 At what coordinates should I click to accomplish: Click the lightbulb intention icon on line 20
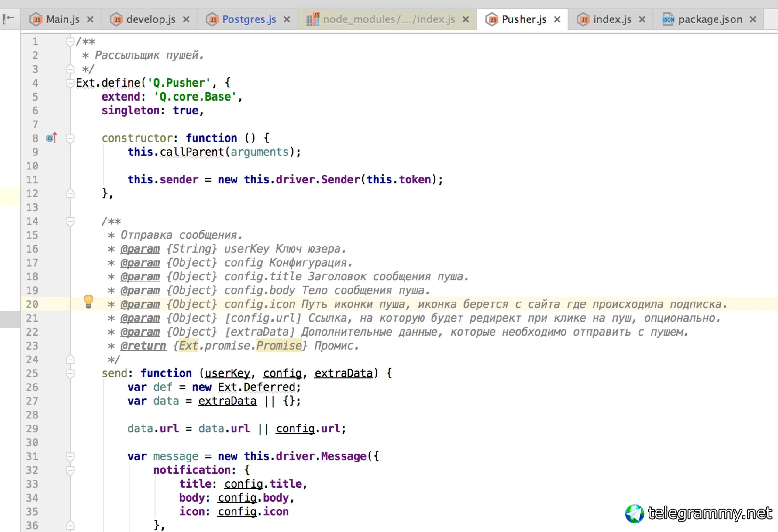coord(88,301)
